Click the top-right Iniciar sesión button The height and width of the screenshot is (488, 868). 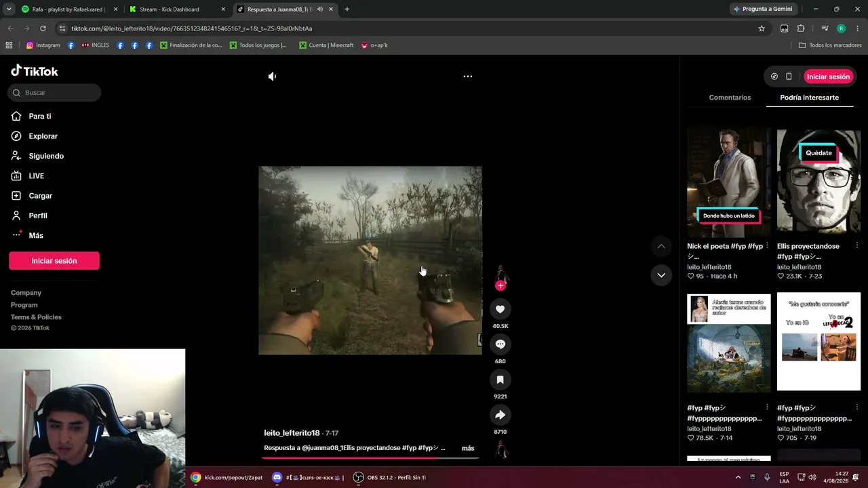[x=828, y=77]
